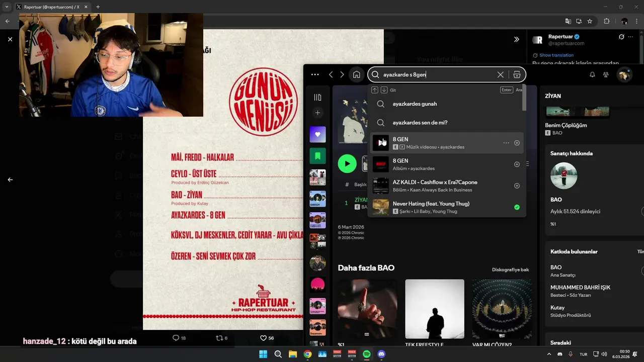This screenshot has height=362, width=644.
Task: Open the Windows Start button
Action: 263,354
